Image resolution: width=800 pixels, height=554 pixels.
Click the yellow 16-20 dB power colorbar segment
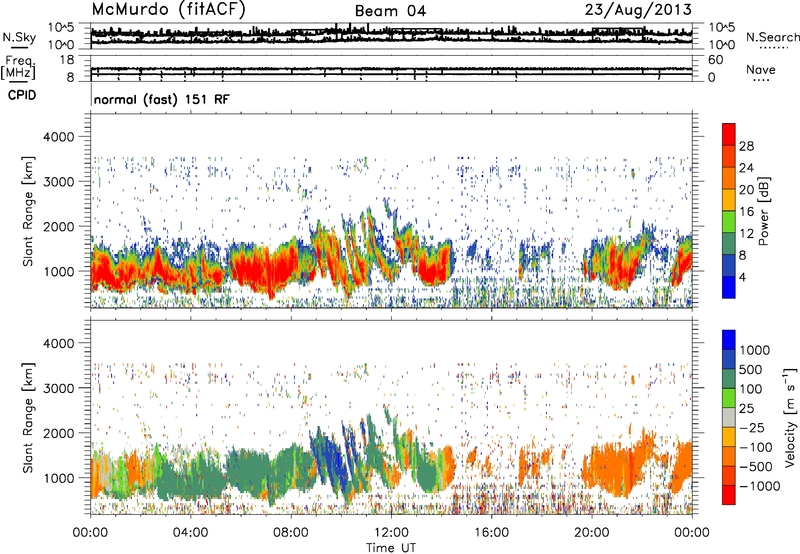point(729,200)
